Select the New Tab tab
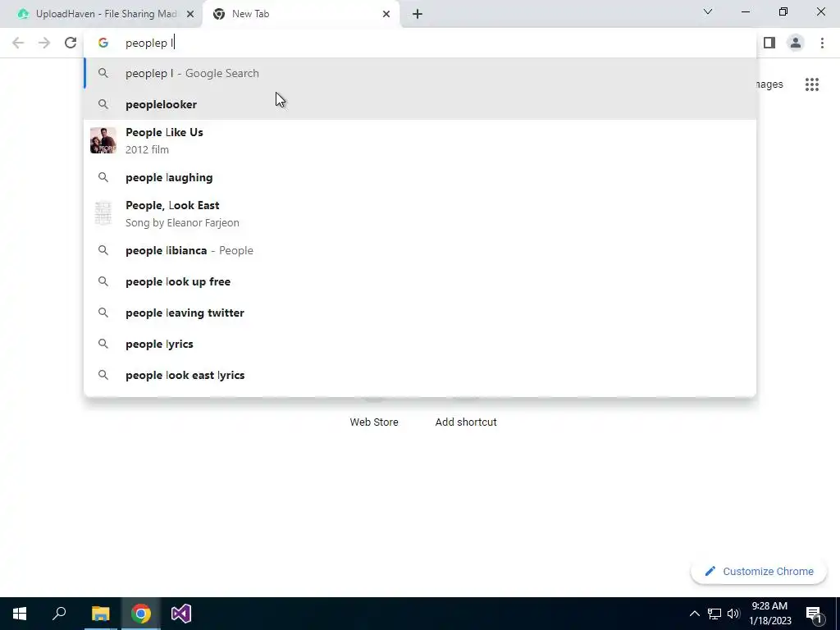The image size is (840, 630). pyautogui.click(x=301, y=14)
